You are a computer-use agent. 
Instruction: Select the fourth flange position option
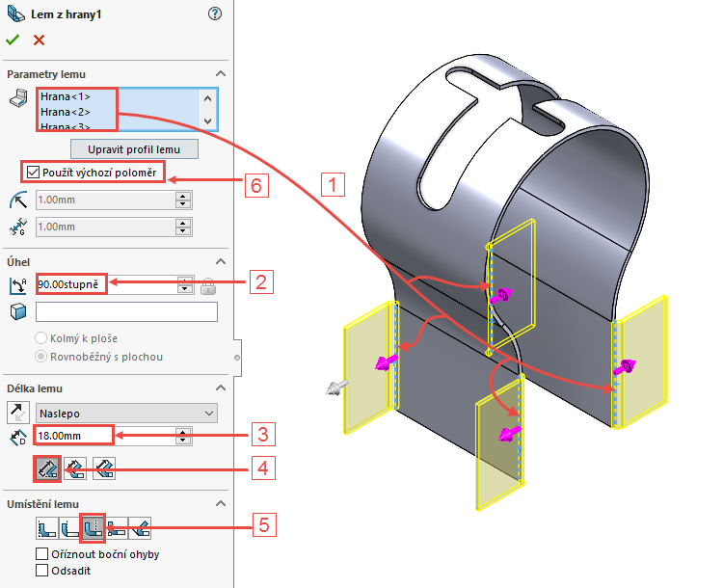(117, 528)
